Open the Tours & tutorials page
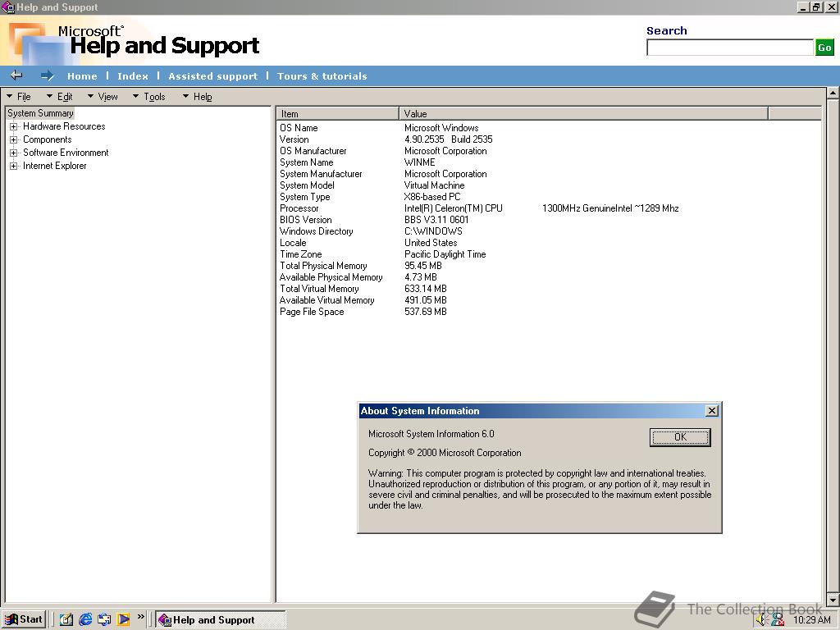The image size is (840, 630). click(322, 75)
